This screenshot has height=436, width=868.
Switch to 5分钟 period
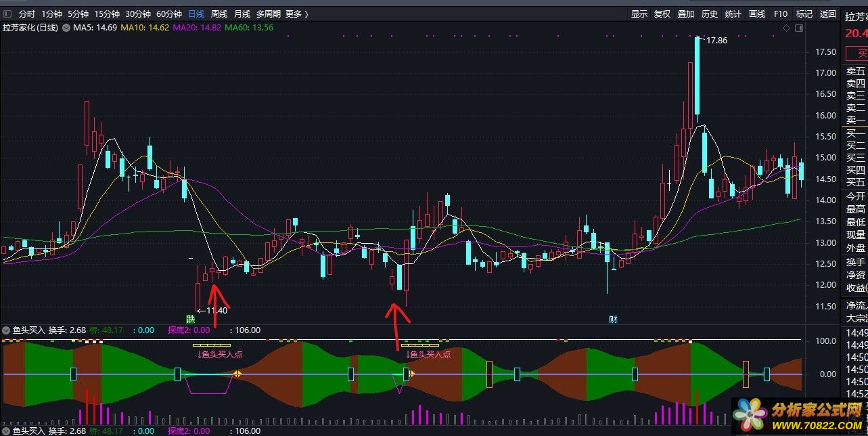point(78,14)
